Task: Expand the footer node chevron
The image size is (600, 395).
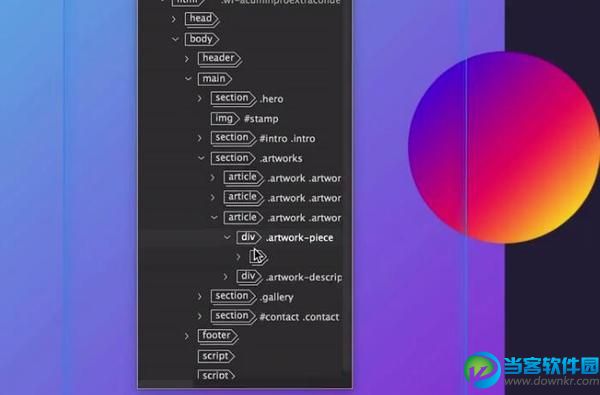Action: [x=187, y=336]
